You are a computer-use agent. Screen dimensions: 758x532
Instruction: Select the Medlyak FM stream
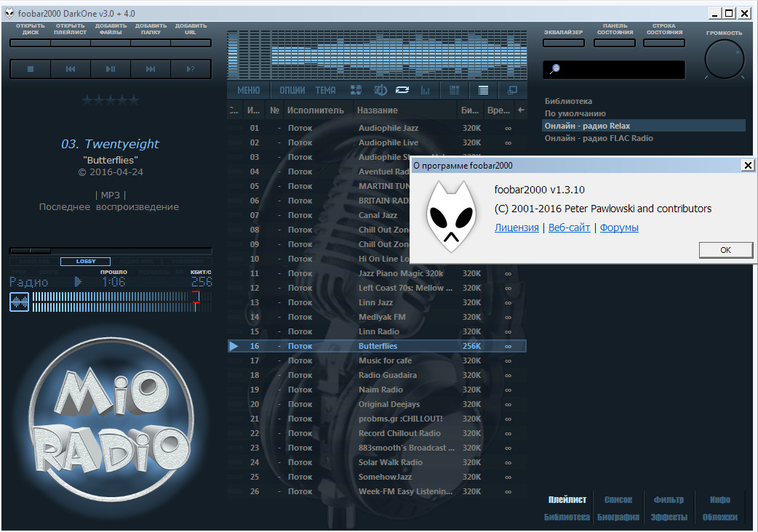377,317
